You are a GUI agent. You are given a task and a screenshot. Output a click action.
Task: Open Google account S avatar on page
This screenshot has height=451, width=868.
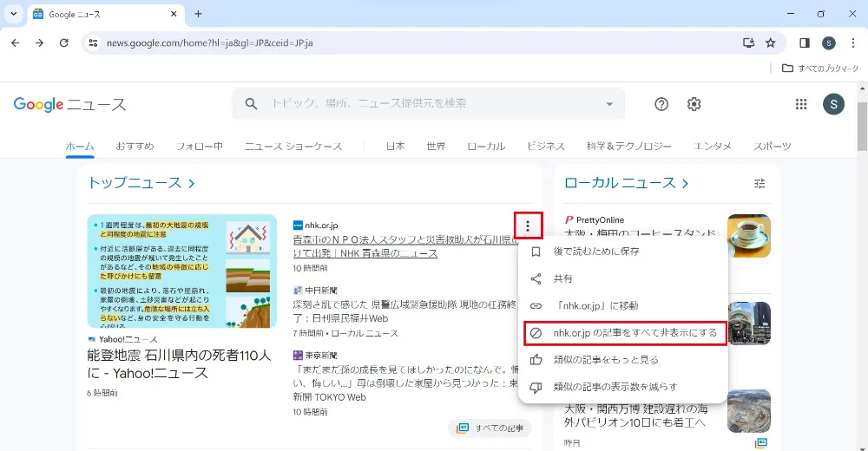tap(833, 104)
